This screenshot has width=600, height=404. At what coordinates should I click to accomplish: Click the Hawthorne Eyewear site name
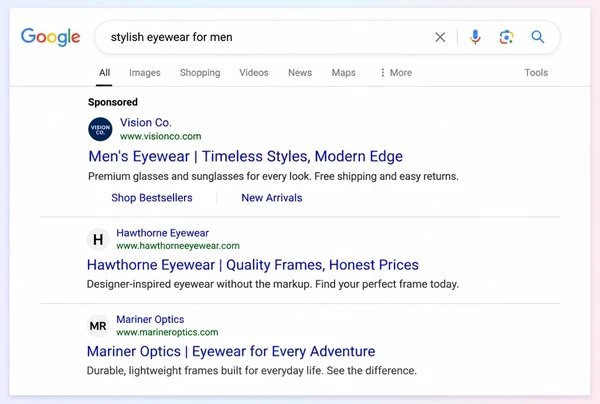[163, 233]
